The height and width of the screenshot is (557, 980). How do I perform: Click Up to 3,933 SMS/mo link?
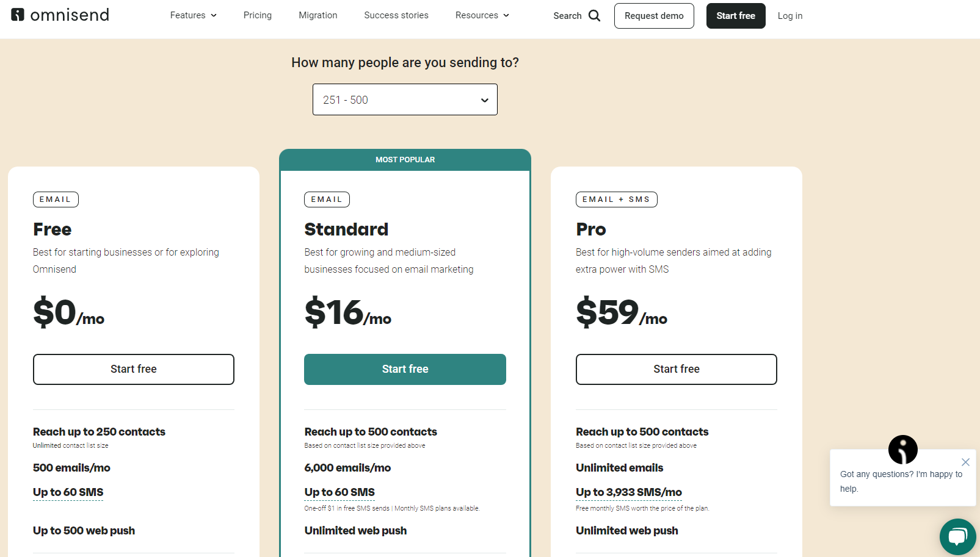[x=629, y=492]
